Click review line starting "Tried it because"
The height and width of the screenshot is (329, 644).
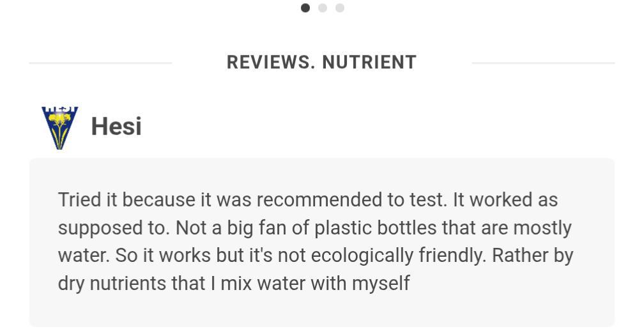pos(307,200)
